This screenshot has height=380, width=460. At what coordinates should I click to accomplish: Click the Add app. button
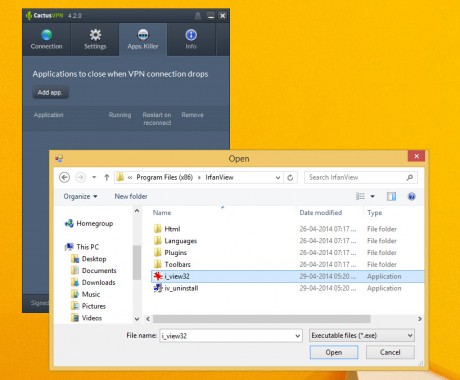[50, 92]
